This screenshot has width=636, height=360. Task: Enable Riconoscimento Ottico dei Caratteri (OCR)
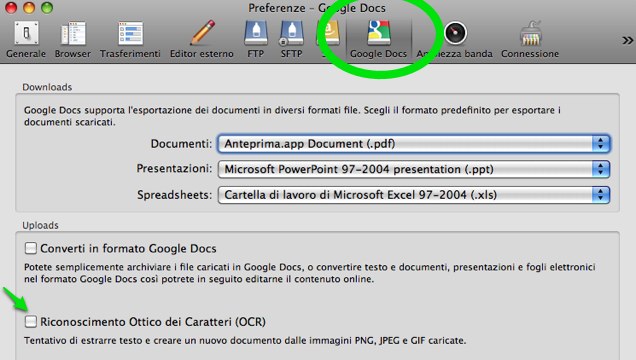click(31, 321)
